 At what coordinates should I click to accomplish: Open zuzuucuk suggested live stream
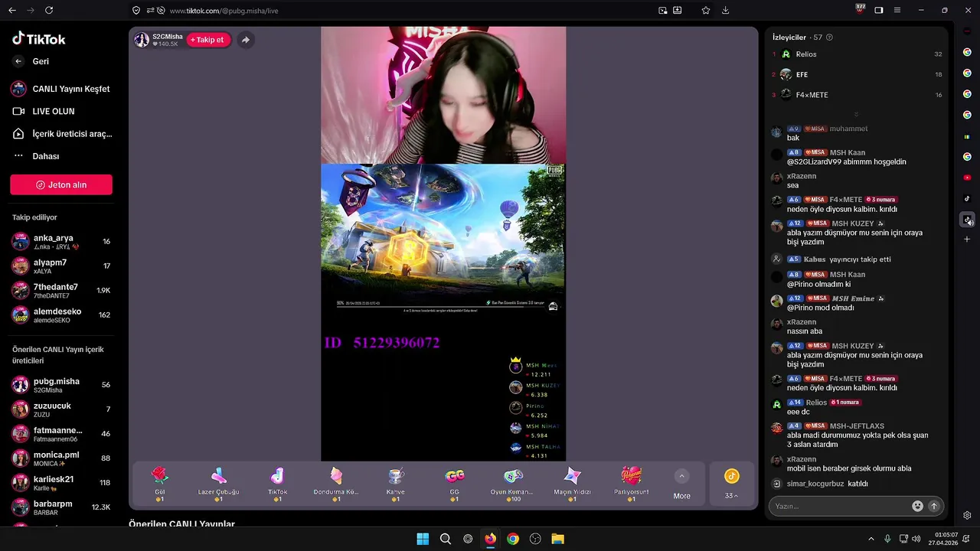(61, 409)
